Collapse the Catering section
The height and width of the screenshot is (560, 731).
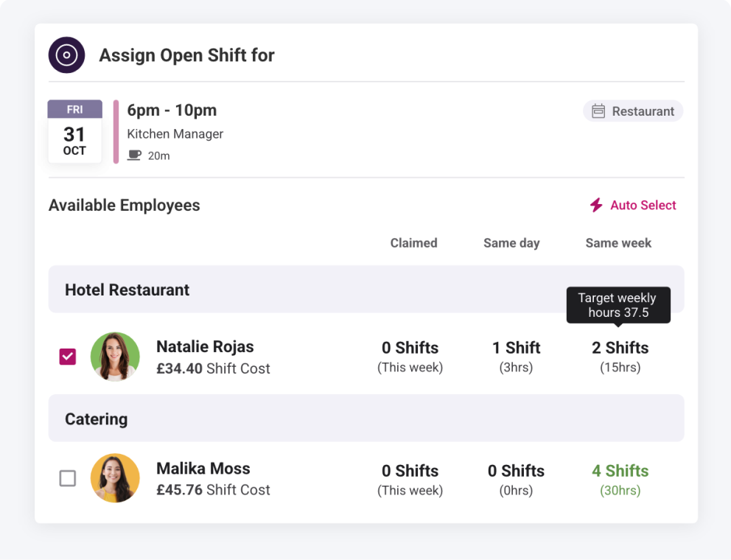[97, 418]
